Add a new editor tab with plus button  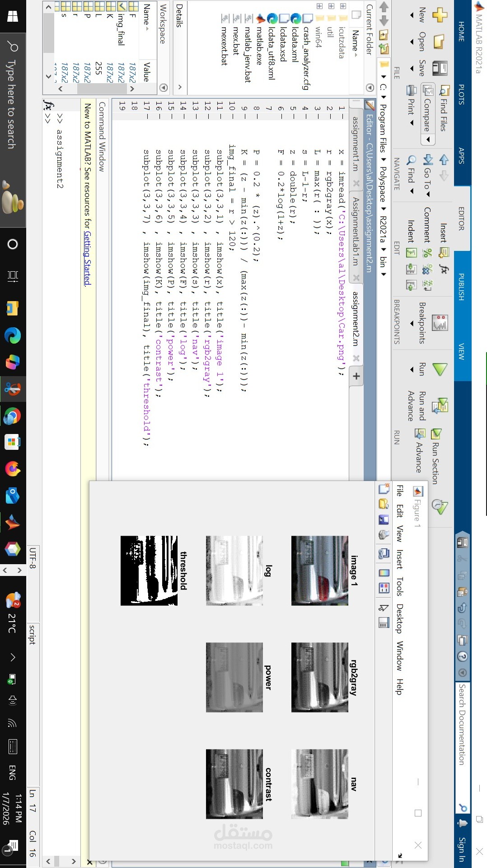point(356,376)
